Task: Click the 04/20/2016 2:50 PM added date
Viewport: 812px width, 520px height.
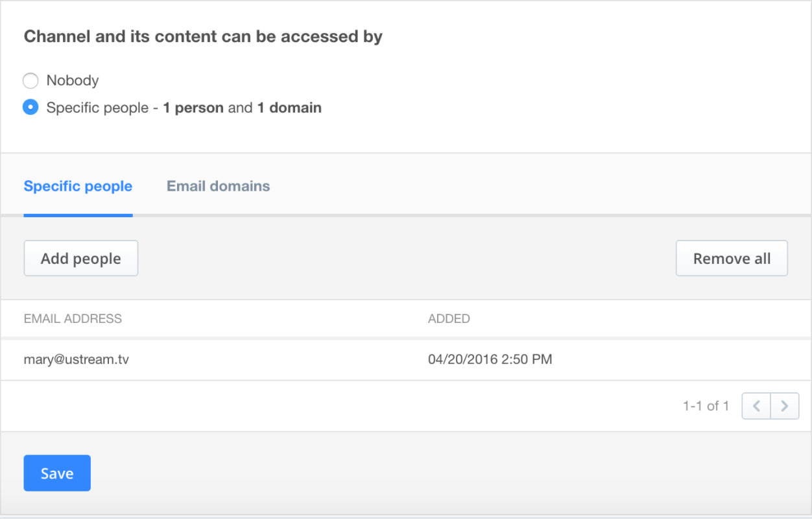Action: (x=490, y=359)
